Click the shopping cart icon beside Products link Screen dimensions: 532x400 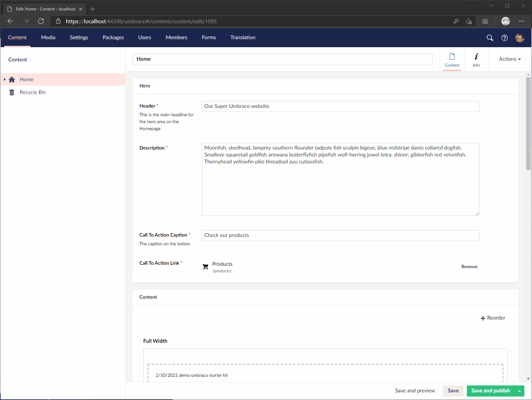pos(205,266)
